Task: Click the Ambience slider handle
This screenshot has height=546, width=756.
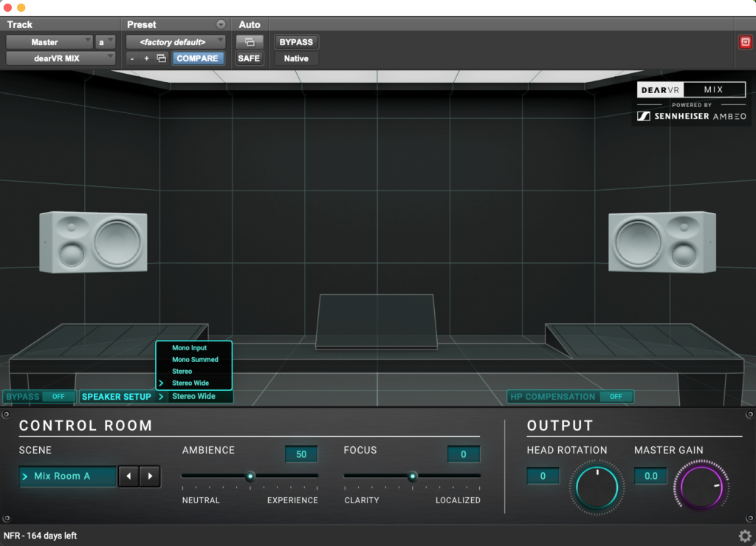Action: pyautogui.click(x=250, y=477)
